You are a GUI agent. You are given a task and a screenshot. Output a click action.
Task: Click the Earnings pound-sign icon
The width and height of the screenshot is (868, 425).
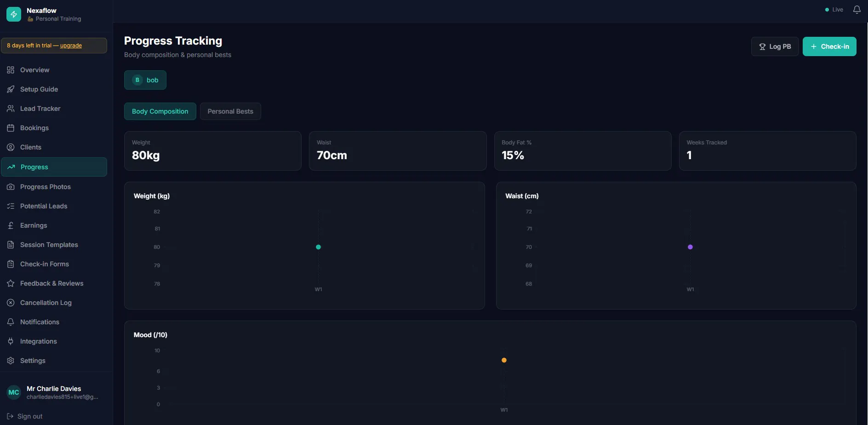11,225
